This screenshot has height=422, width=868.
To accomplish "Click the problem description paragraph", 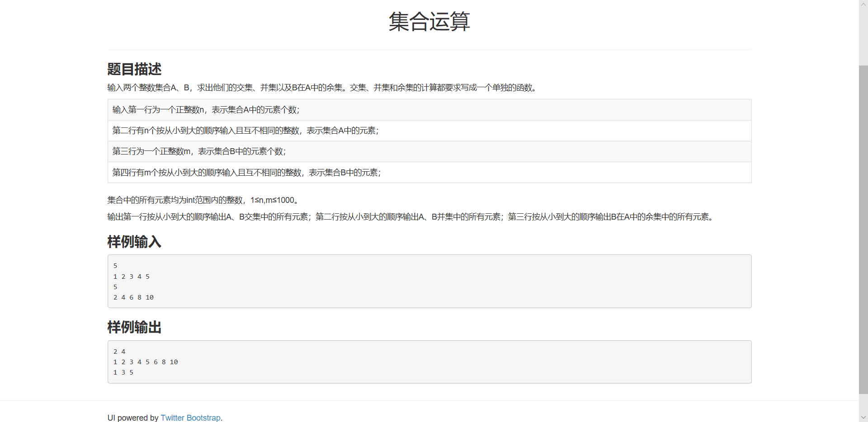I will click(x=322, y=88).
